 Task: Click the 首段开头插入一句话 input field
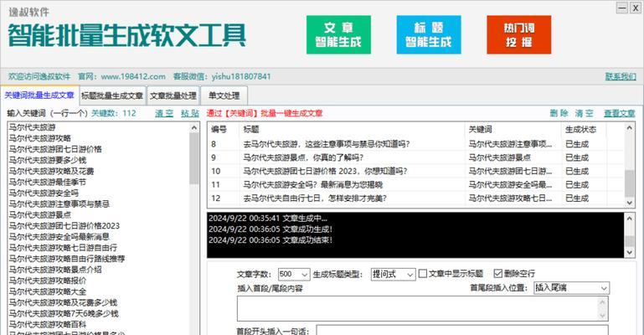pos(462,330)
